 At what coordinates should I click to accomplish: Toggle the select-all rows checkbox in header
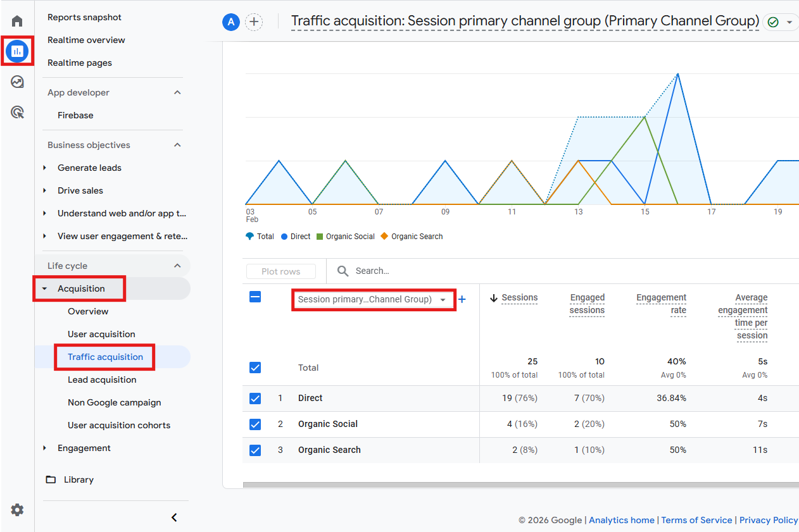click(255, 297)
